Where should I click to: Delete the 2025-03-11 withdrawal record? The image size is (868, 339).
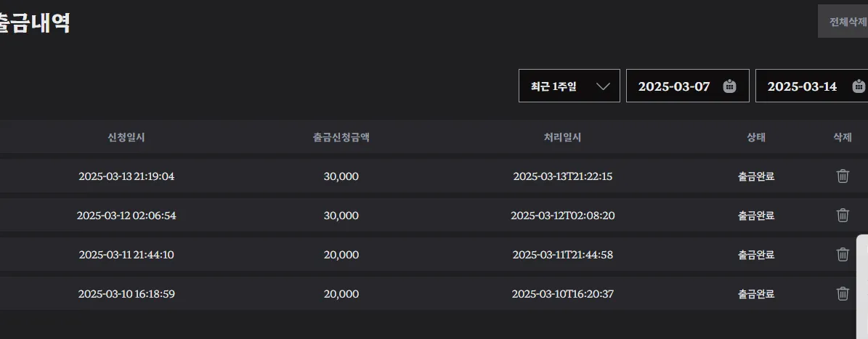click(x=843, y=254)
